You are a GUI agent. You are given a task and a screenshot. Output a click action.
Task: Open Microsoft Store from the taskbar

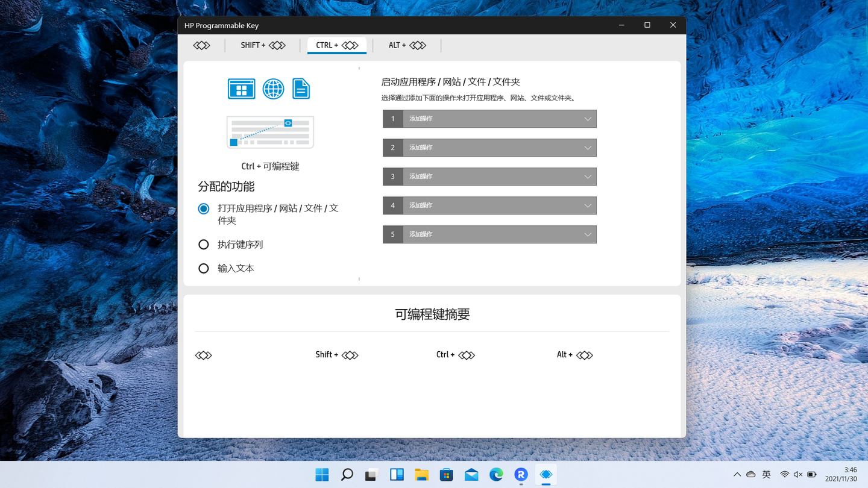coord(446,475)
